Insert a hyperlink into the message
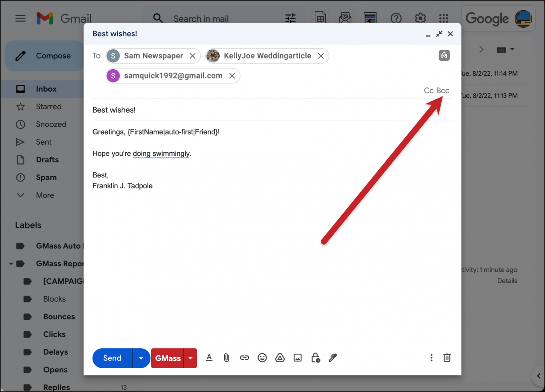 (244, 358)
